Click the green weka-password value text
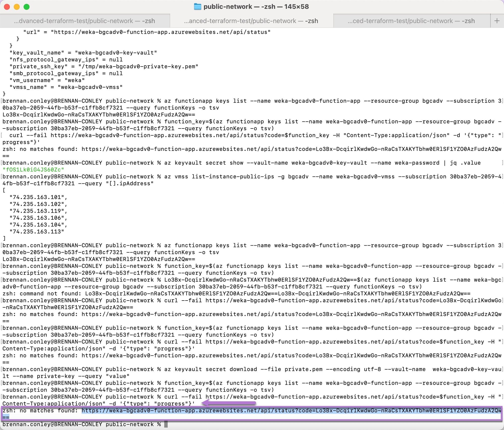Image resolution: width=504 pixels, height=430 pixels. 33,170
